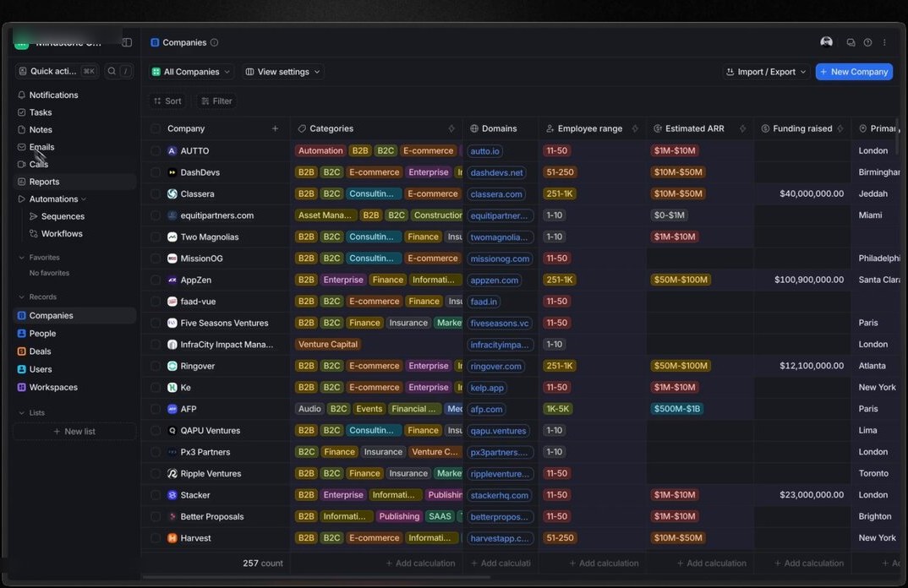The image size is (908, 588).
Task: Click New list in sidebar
Action: click(x=74, y=431)
